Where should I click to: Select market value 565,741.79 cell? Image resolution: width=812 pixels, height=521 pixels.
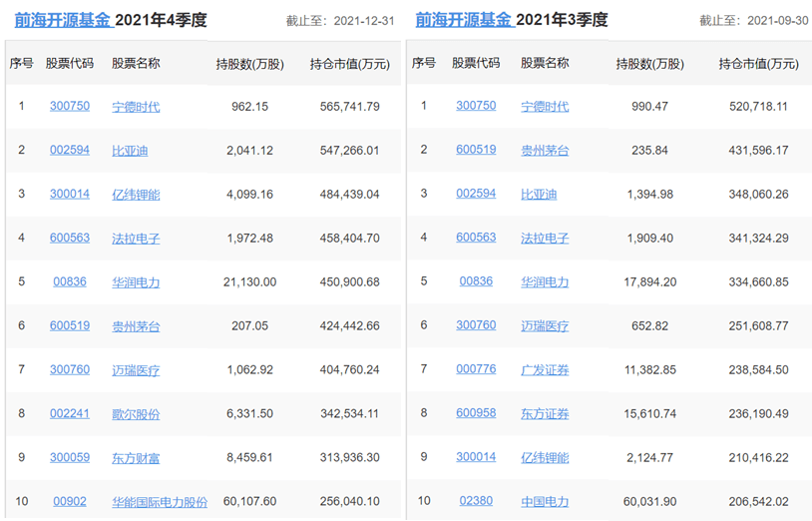(349, 107)
